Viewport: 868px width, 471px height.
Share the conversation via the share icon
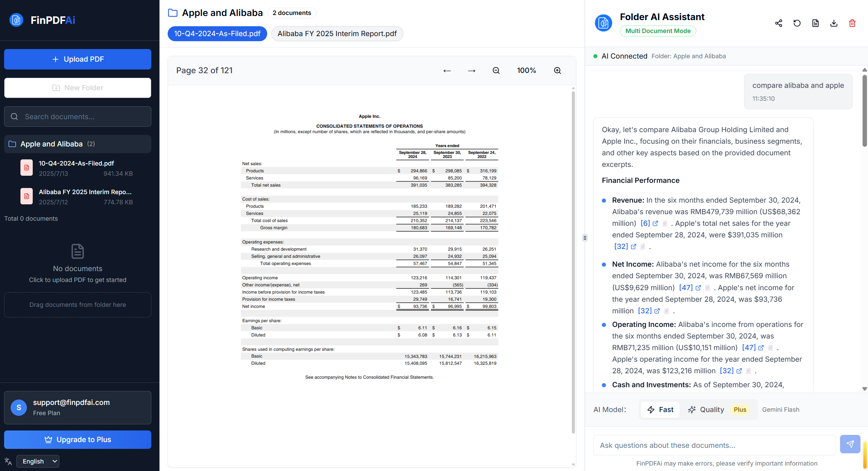[779, 23]
